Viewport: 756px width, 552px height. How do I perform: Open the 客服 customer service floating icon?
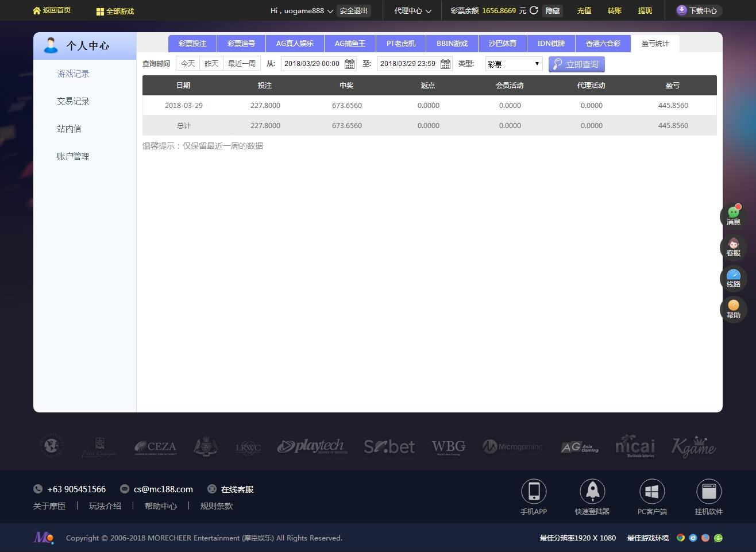734,247
